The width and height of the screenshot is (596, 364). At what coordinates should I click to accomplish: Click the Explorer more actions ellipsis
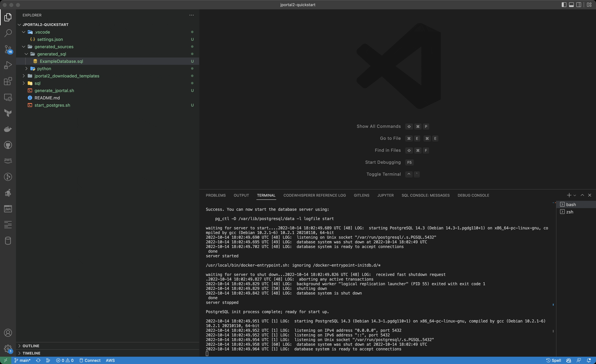click(x=192, y=15)
